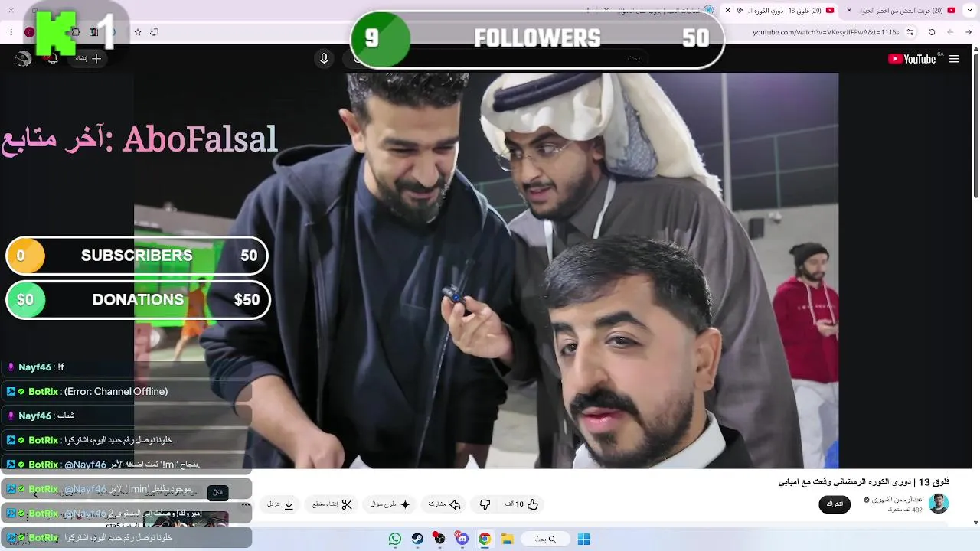Open WhatsApp from the taskbar

pos(395,539)
